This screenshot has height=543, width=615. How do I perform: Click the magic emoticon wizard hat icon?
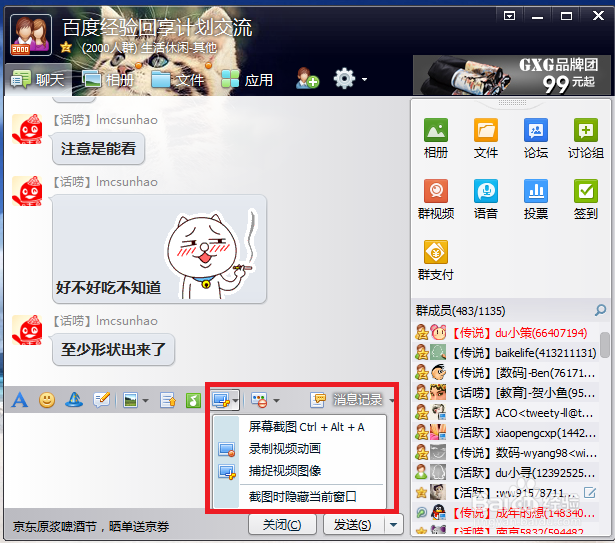click(x=74, y=400)
